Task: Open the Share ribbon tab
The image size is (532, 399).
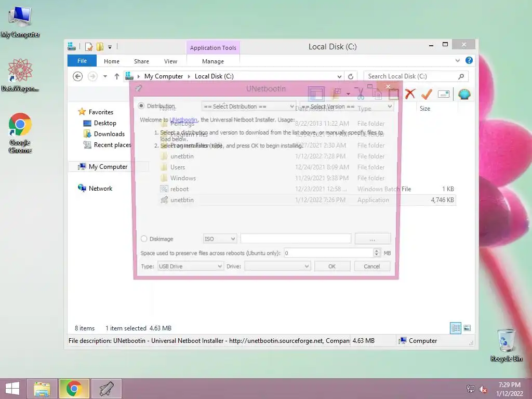Action: pyautogui.click(x=141, y=61)
